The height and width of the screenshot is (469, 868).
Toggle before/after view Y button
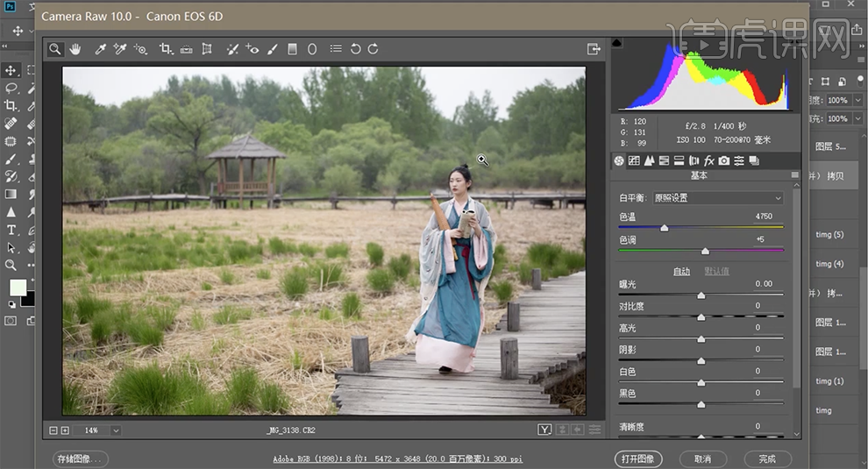tap(544, 430)
